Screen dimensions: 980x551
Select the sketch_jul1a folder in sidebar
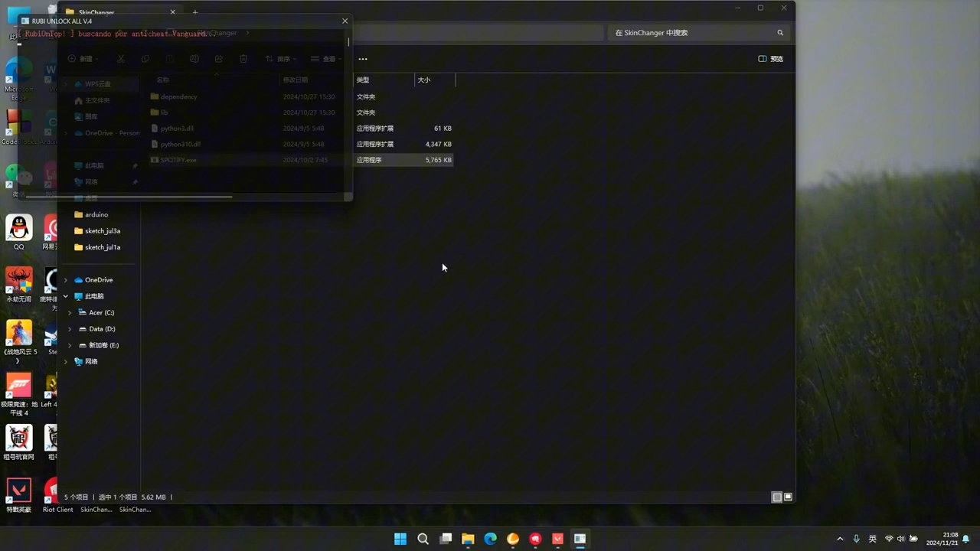(103, 247)
